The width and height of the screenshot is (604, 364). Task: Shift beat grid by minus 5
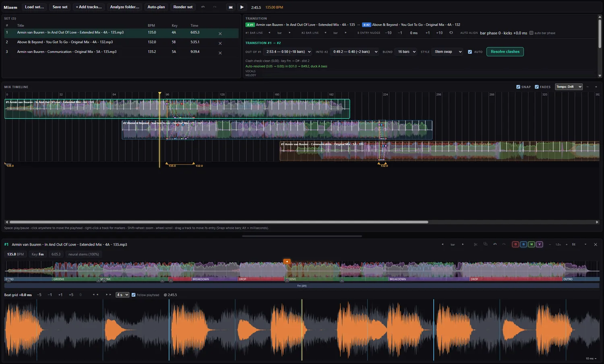point(39,295)
